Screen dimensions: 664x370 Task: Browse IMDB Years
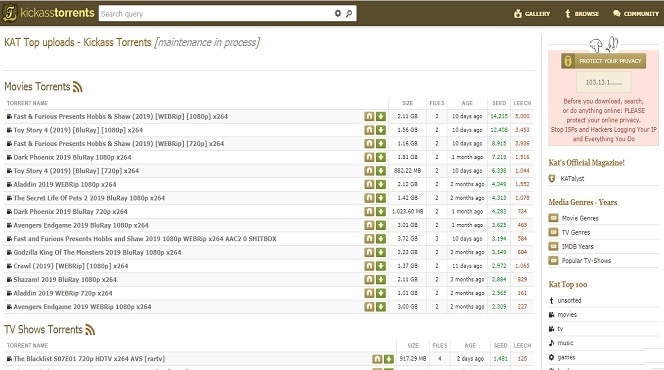pyautogui.click(x=577, y=246)
